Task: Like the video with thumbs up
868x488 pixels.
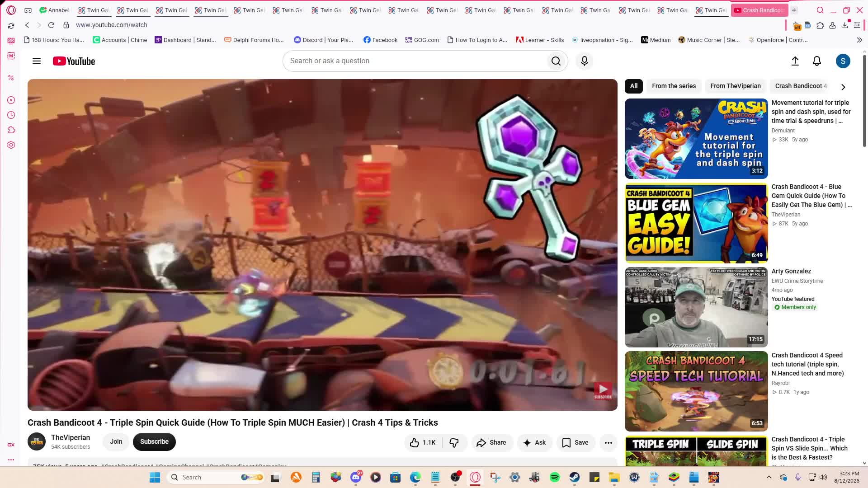Action: (x=423, y=442)
